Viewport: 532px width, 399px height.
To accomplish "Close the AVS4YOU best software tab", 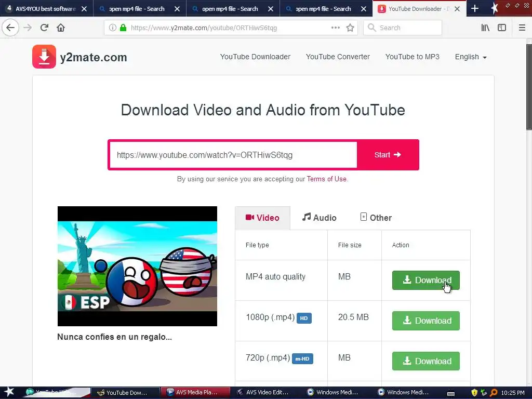I will point(84,9).
